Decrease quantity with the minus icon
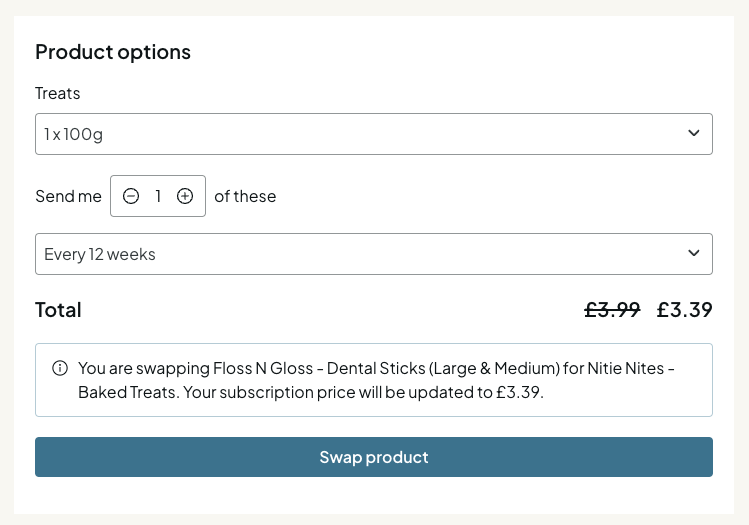The height and width of the screenshot is (525, 749). [x=131, y=196]
